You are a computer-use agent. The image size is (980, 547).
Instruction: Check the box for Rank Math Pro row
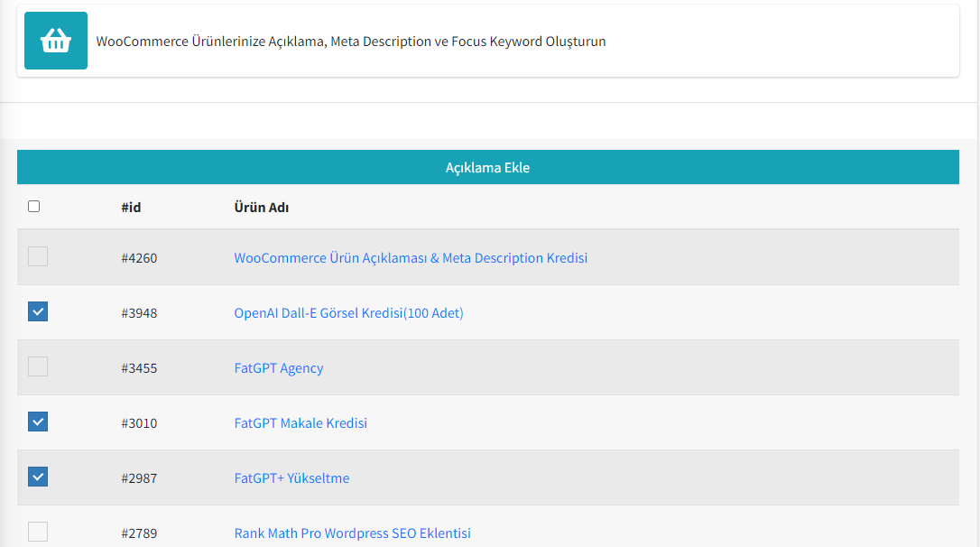[38, 532]
